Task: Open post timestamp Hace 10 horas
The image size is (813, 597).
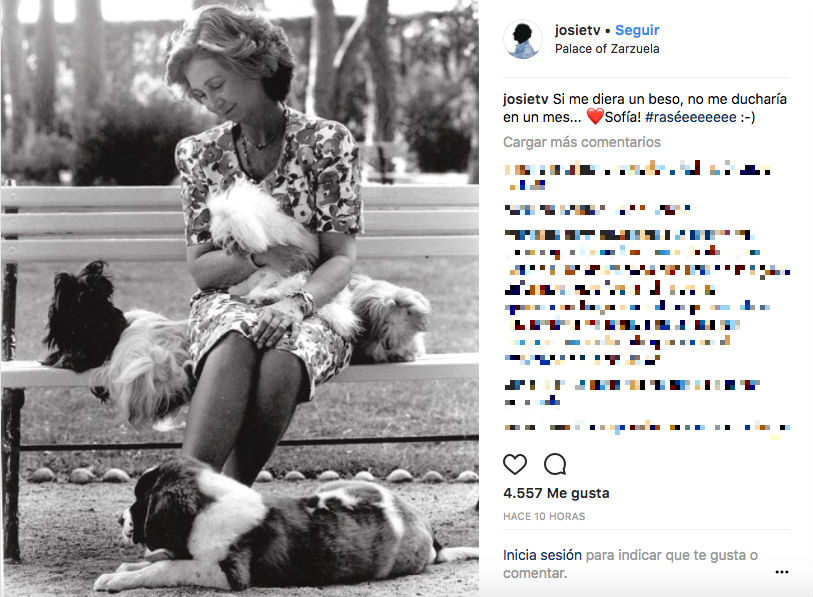Action: point(544,516)
